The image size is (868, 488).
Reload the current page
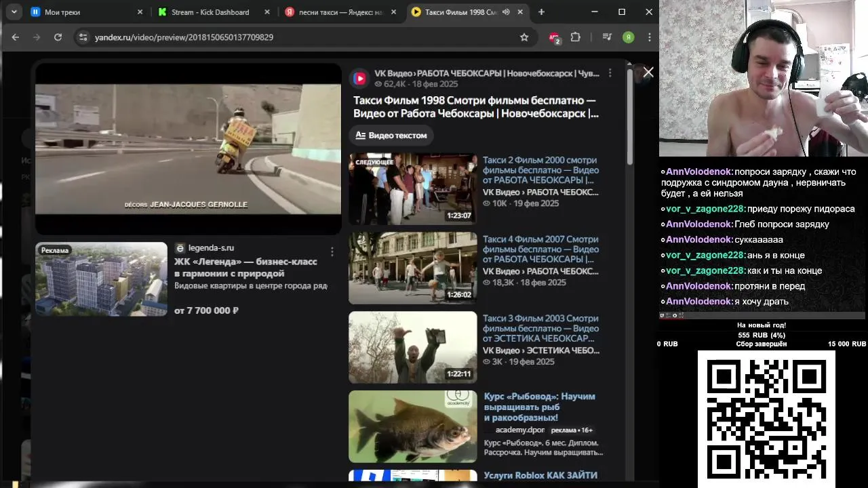(x=58, y=37)
